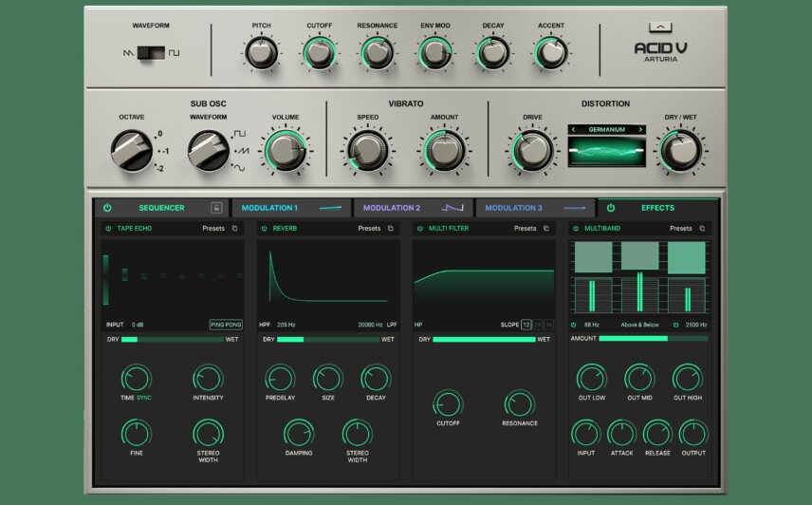Click Multiband copy icon next to Presets
Viewport: 812px width, 505px height.
pyautogui.click(x=702, y=229)
